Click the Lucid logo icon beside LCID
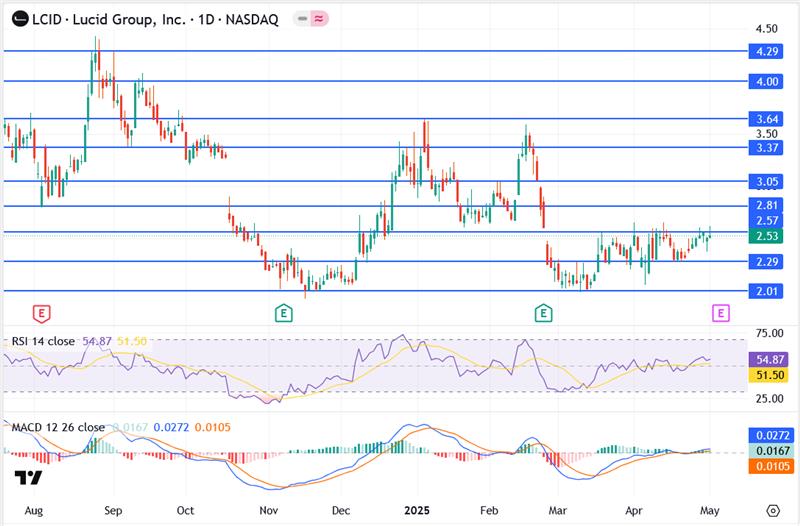 17,20
